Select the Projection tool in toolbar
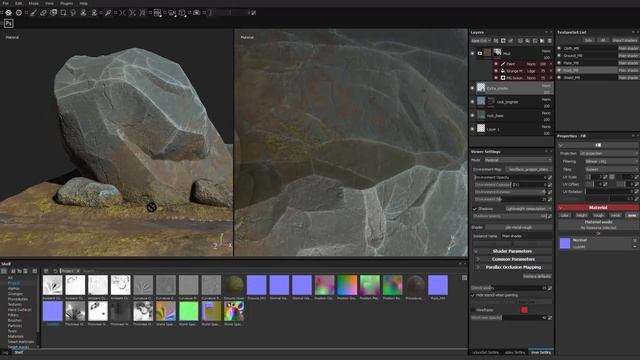This screenshot has height=360, width=640. 53,13
